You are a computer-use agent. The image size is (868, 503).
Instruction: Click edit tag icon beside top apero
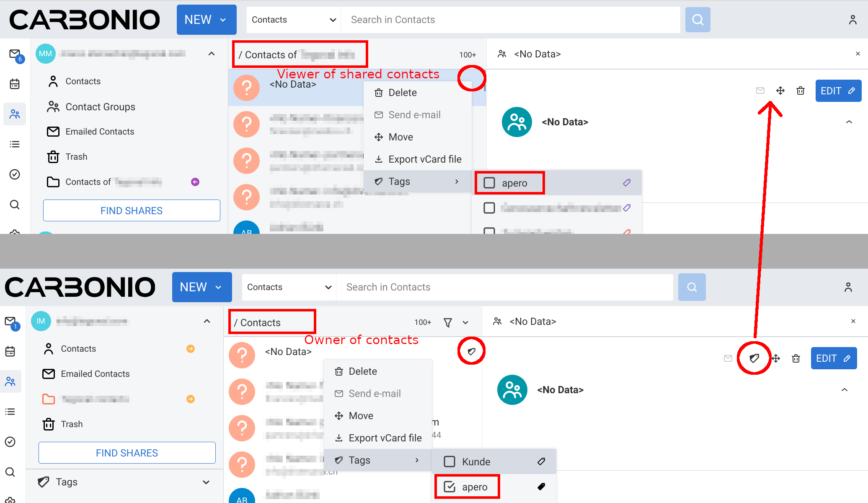[x=626, y=183]
